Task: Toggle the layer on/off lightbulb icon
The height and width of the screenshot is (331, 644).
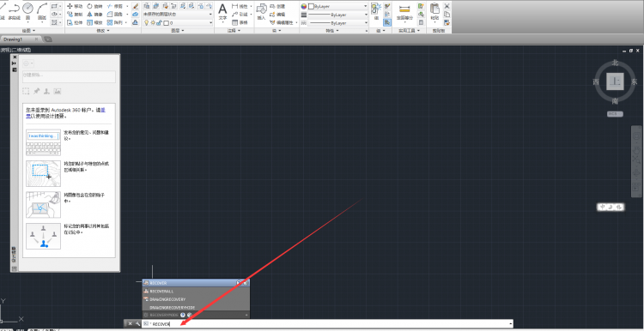Action: [x=146, y=23]
